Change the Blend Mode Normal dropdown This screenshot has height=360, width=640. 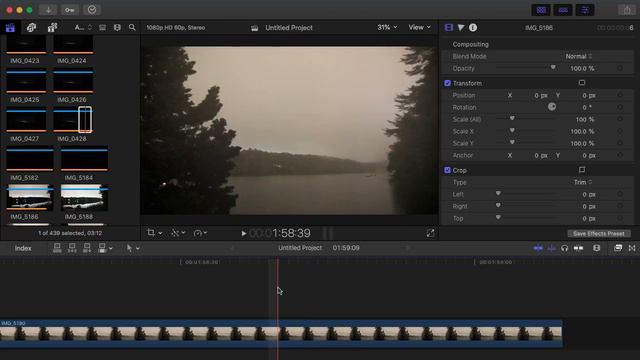(x=579, y=56)
